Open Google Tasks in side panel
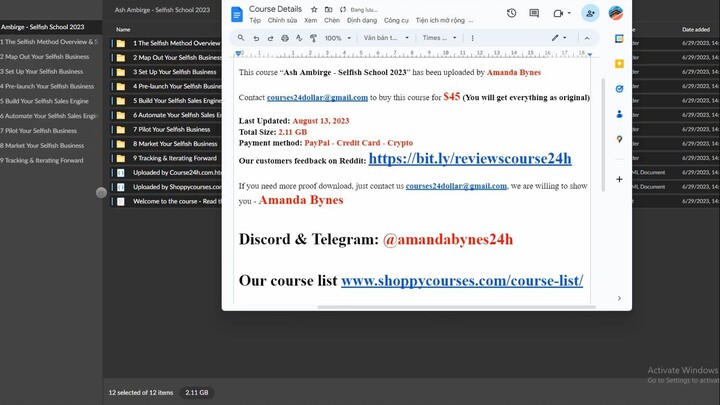The image size is (720, 405). (619, 89)
